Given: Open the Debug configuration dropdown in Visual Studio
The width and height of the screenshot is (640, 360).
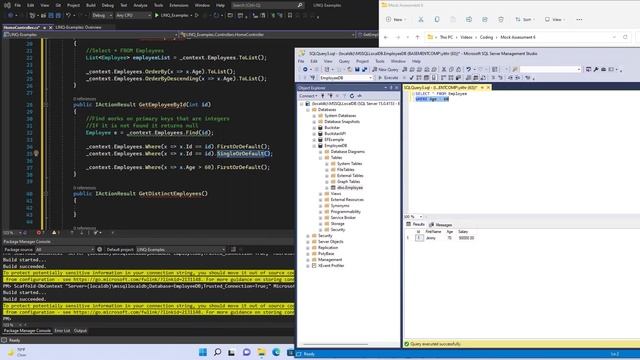Looking at the screenshot, I should (x=102, y=16).
